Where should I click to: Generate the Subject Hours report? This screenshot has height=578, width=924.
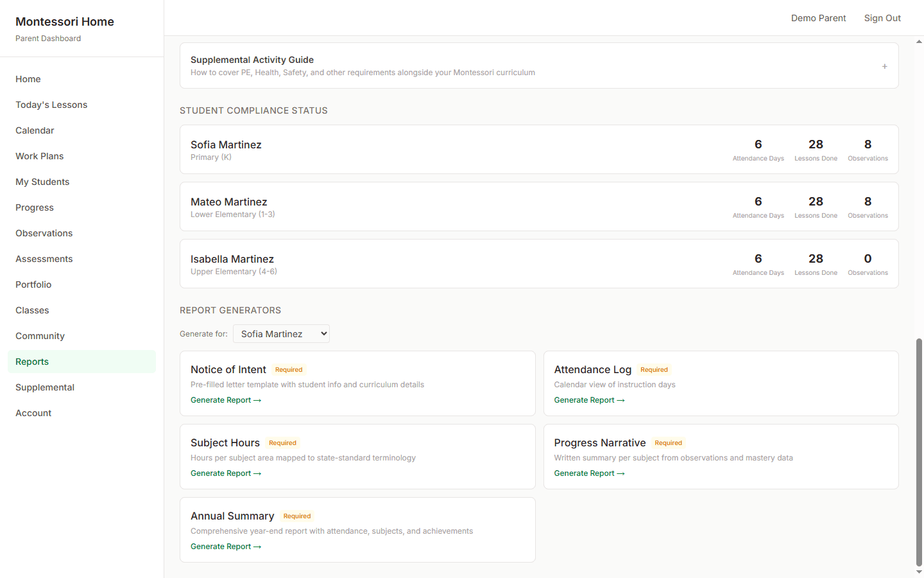tap(226, 473)
